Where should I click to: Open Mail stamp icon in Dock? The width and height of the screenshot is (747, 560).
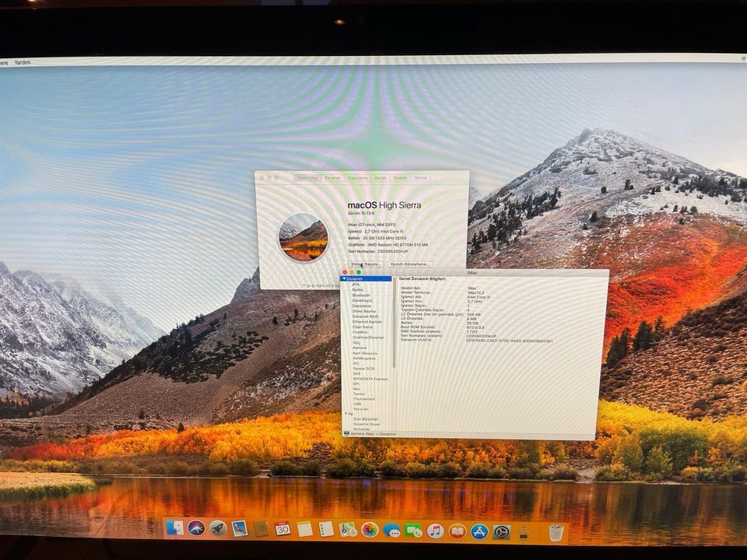coord(240,528)
